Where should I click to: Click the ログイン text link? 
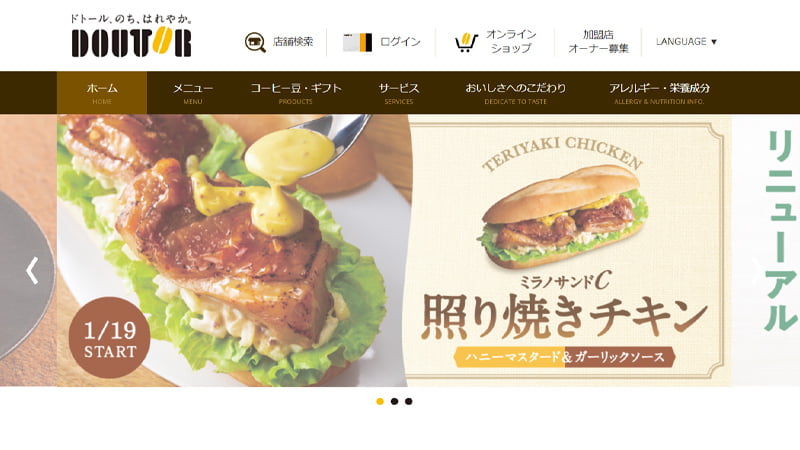pos(401,42)
